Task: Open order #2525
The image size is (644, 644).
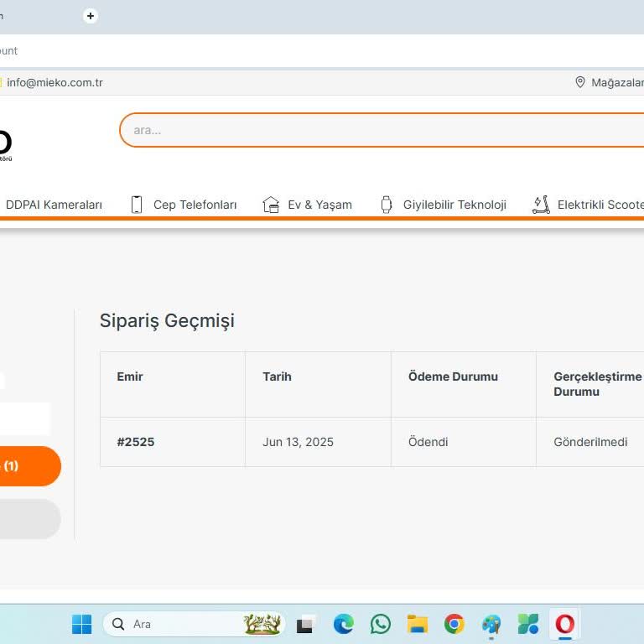Action: tap(136, 442)
